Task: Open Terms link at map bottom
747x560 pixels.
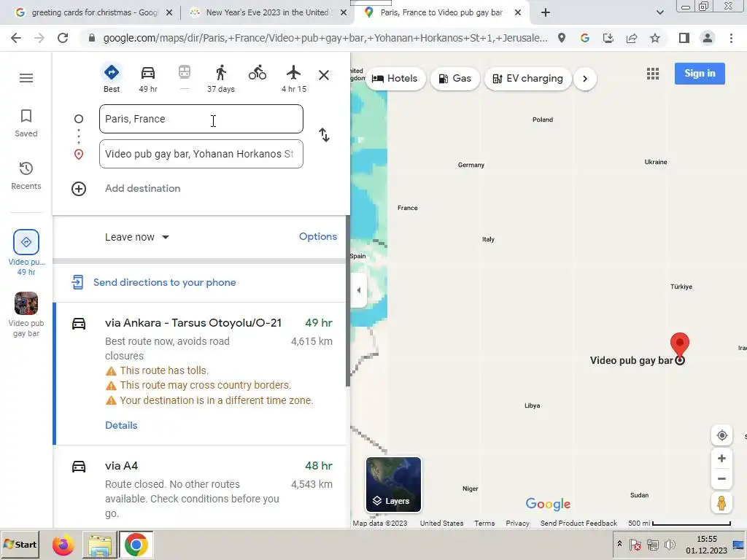Action: pos(484,524)
